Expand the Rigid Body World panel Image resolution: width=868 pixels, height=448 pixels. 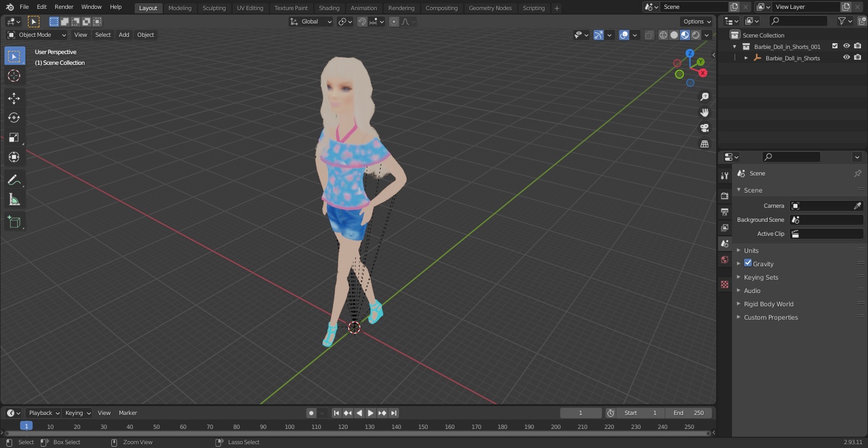(768, 304)
